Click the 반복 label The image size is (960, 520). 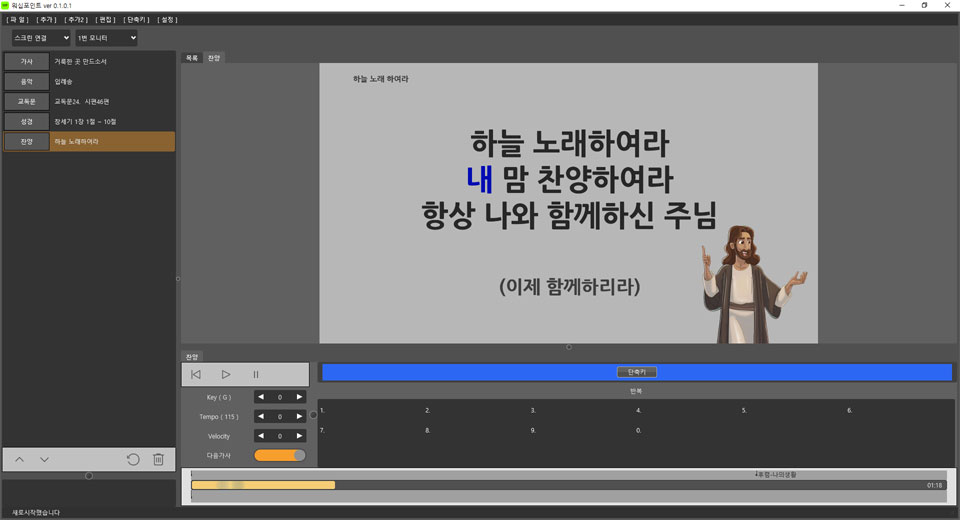point(636,391)
